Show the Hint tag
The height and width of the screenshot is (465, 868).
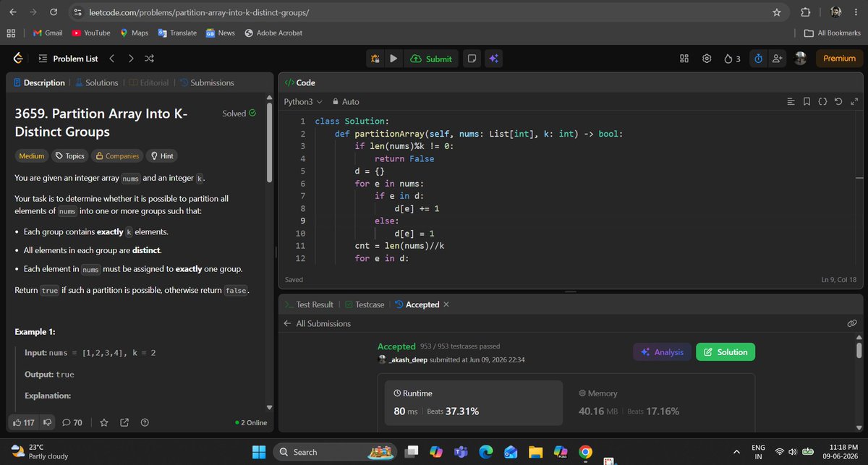point(161,155)
